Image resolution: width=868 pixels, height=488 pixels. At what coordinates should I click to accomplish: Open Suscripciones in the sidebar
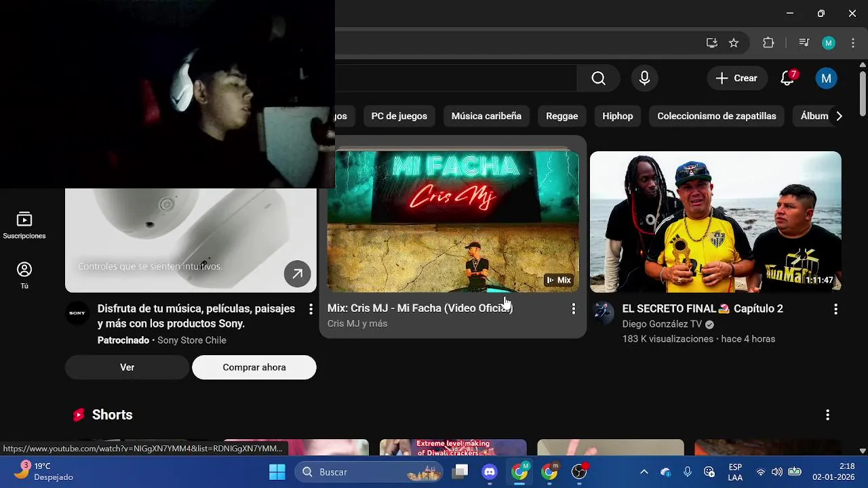[x=24, y=226]
